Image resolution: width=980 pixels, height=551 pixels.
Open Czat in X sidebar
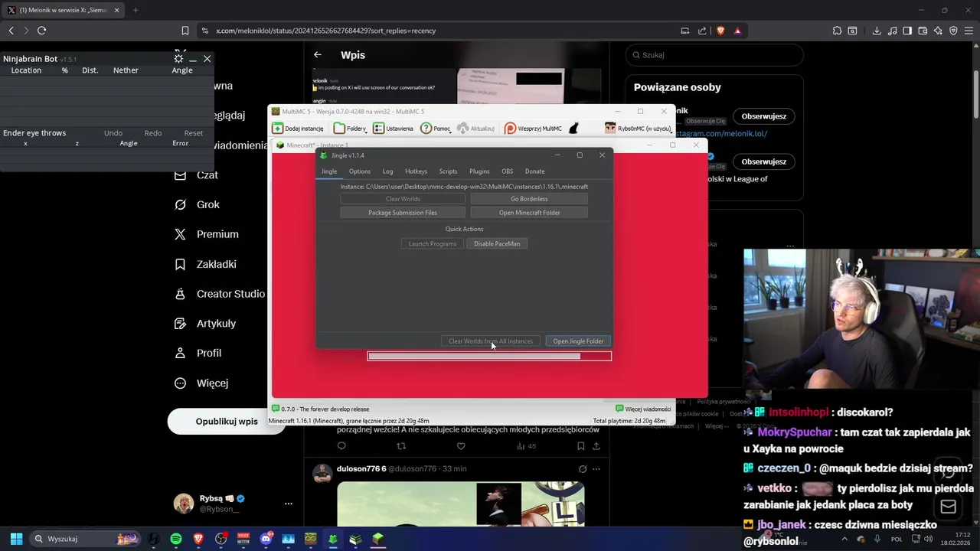click(196, 175)
